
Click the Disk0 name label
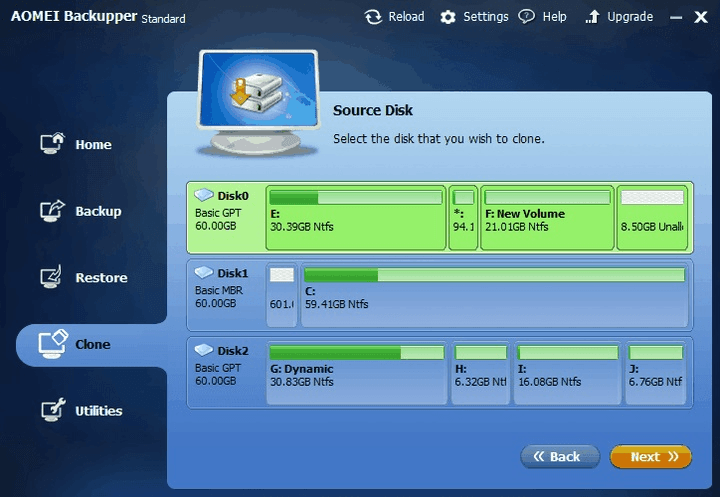[233, 196]
